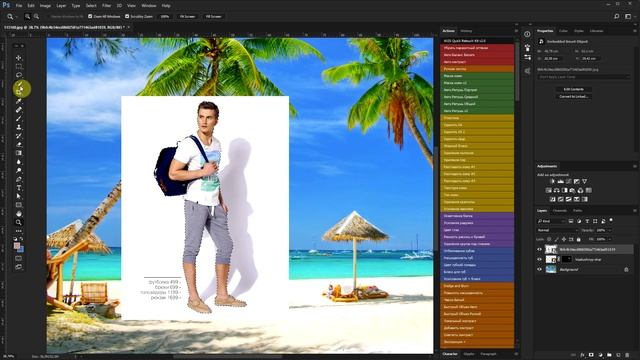Toggle Zoom All Windows checkbox
640x360 pixels.
90,16
